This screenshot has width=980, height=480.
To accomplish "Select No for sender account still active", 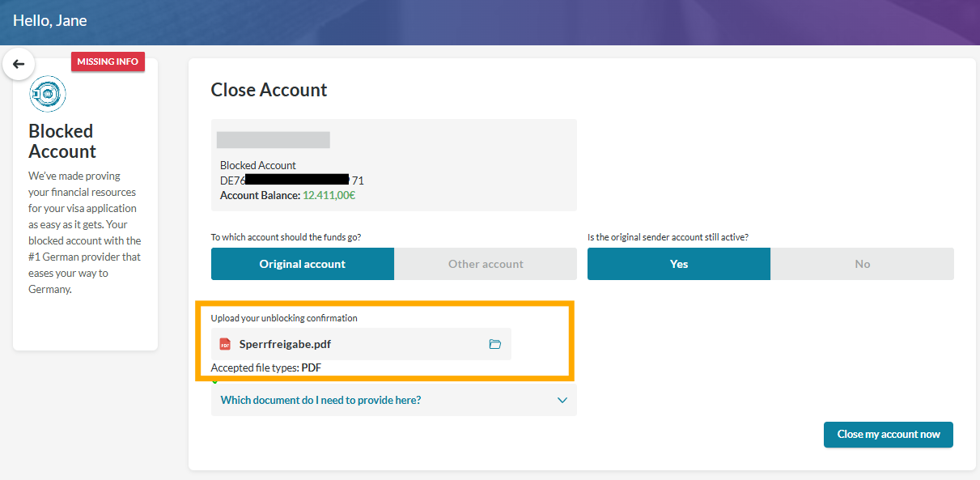I will point(863,264).
